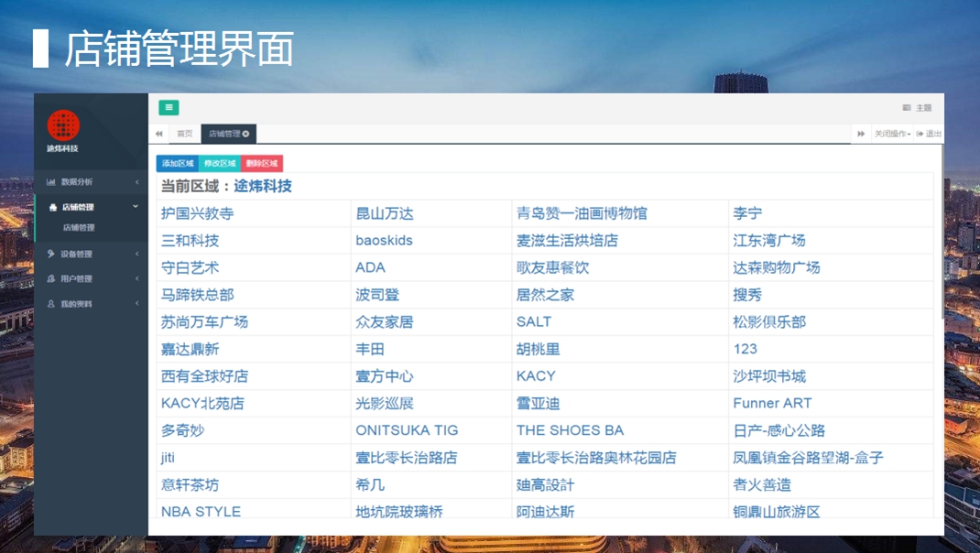Select the 昆山万达 store
This screenshot has height=553, width=980.
tap(385, 213)
